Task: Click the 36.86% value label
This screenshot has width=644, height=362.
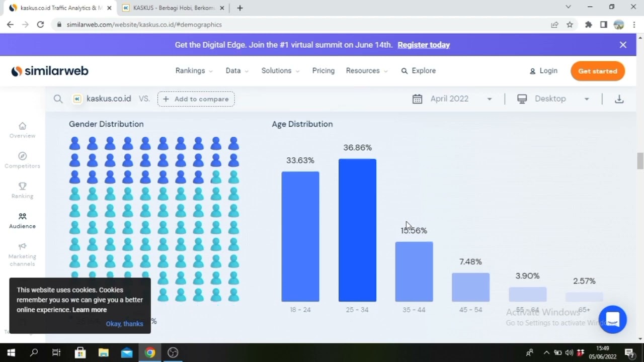Action: tap(357, 147)
